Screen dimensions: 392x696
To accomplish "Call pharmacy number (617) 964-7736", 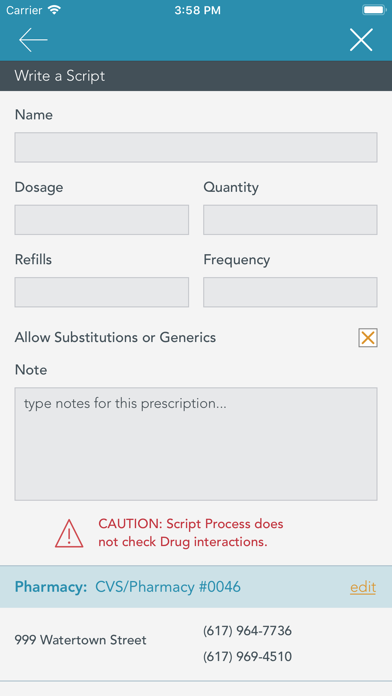I will 247,630.
